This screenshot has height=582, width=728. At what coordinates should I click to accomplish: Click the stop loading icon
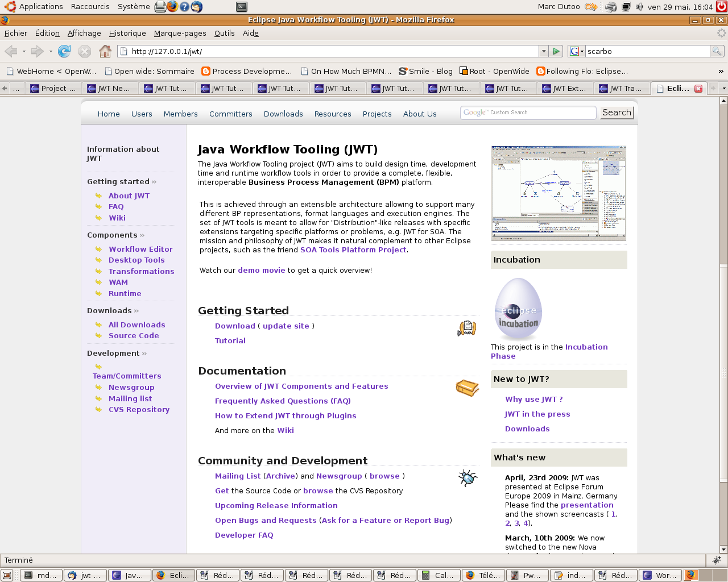click(x=85, y=52)
